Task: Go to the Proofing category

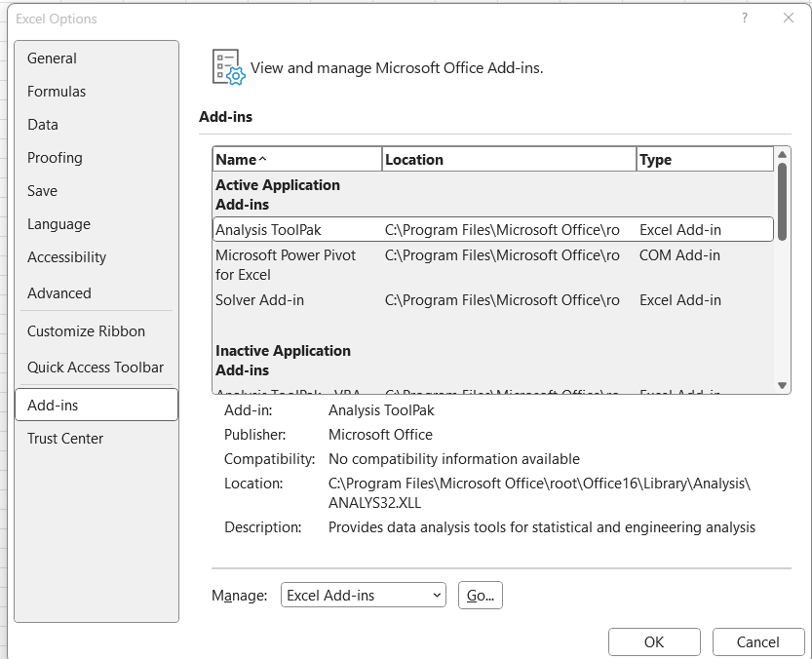Action: click(x=97, y=158)
